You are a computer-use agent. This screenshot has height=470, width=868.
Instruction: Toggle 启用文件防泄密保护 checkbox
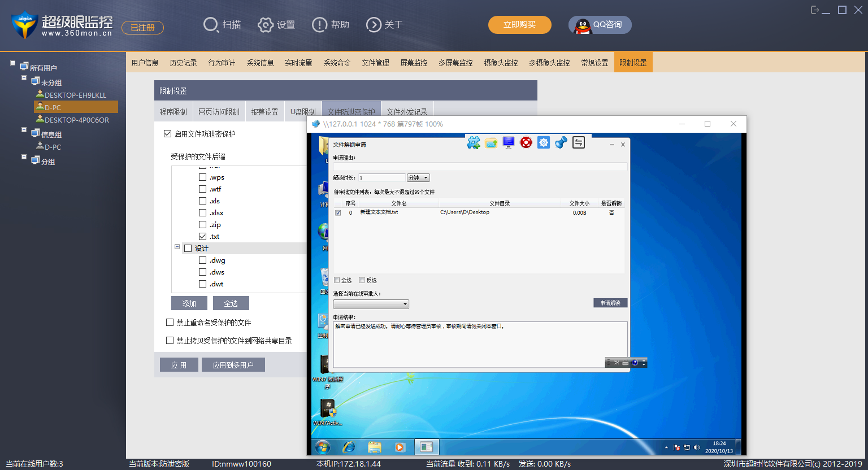tap(167, 134)
